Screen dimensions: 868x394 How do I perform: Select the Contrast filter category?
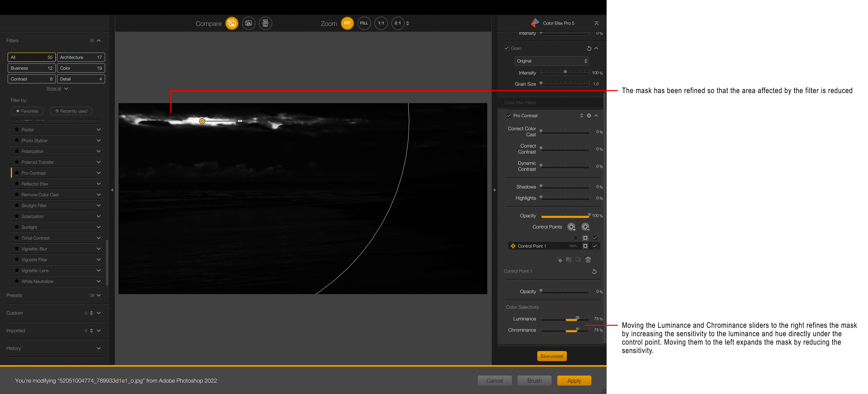point(31,79)
